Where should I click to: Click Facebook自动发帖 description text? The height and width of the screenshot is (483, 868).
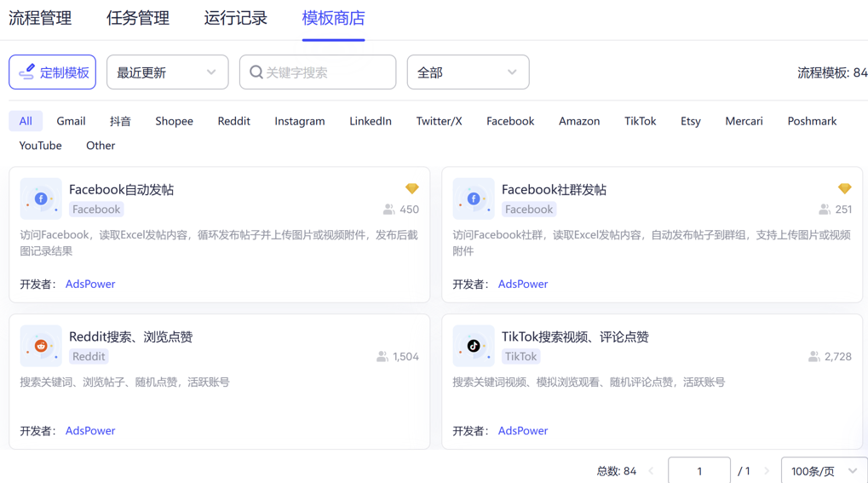[x=219, y=243]
